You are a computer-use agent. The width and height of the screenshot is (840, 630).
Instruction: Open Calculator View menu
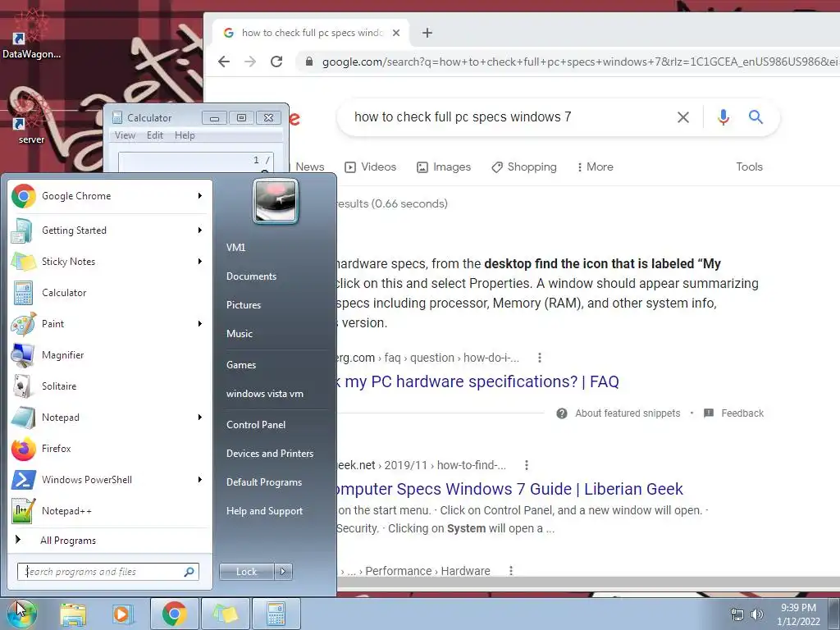click(125, 135)
